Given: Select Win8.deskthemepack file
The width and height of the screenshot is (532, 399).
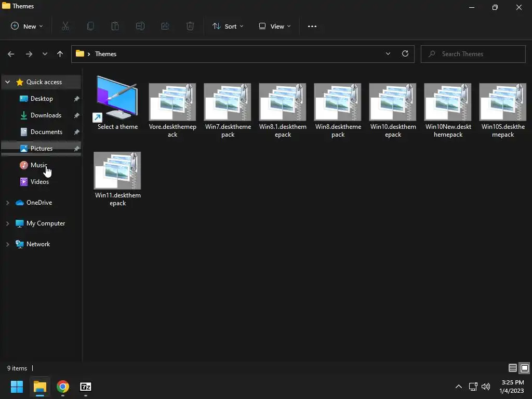Looking at the screenshot, I should (338, 110).
